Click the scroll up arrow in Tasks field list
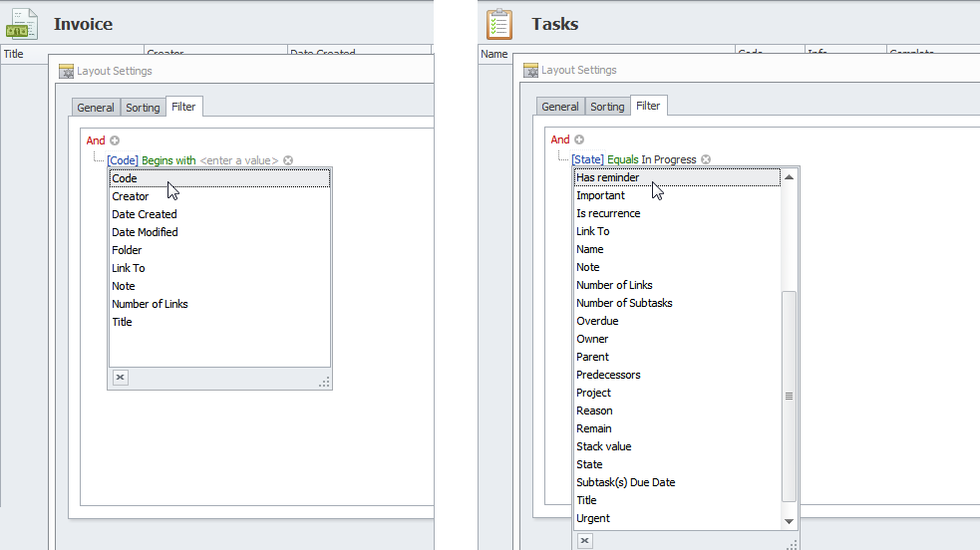The width and height of the screenshot is (980, 550). coord(790,177)
